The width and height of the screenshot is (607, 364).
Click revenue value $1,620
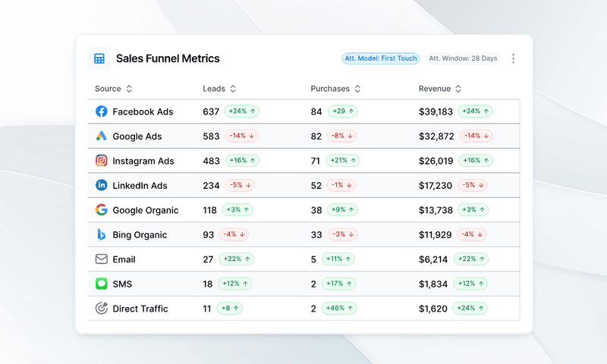pos(432,309)
